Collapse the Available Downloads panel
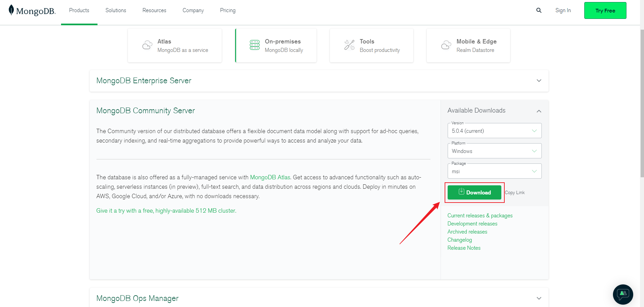Image resolution: width=644 pixels, height=307 pixels. (539, 111)
